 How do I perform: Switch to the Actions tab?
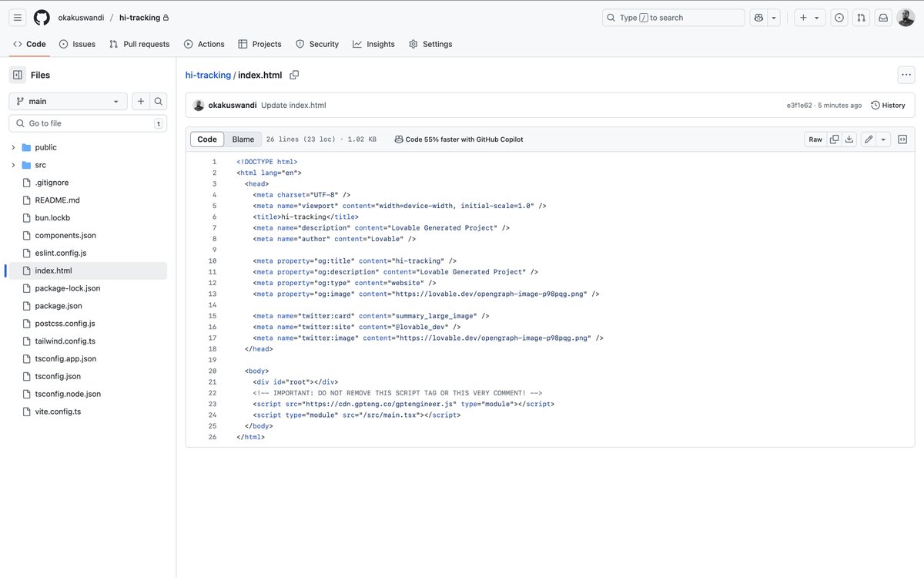pos(204,44)
